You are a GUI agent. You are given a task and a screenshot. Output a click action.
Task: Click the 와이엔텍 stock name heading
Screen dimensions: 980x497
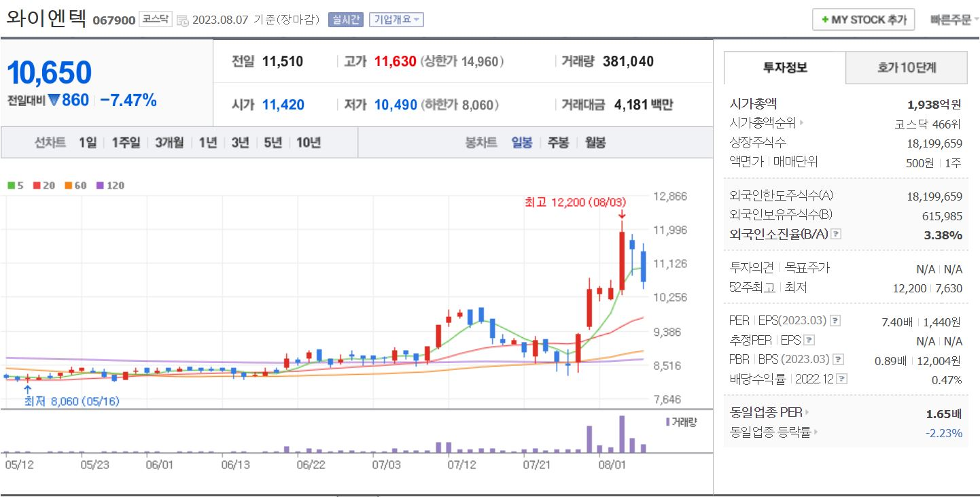coord(46,18)
